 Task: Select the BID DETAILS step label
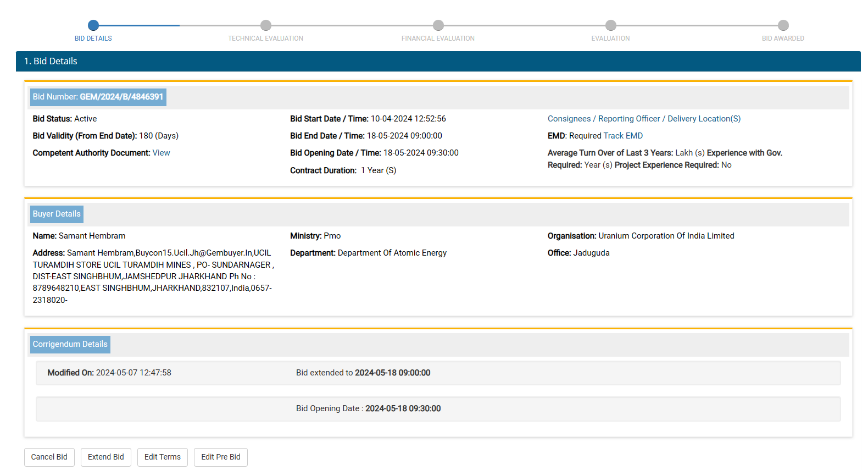[x=93, y=38]
